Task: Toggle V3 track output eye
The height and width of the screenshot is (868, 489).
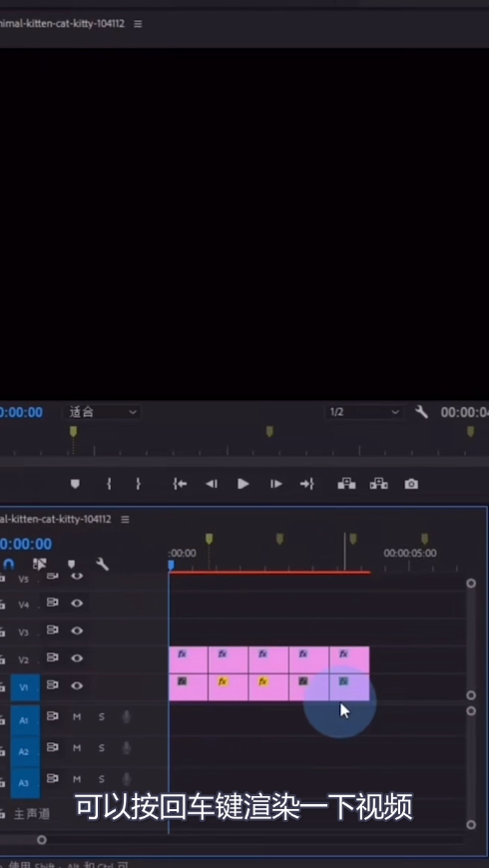Action: tap(77, 631)
